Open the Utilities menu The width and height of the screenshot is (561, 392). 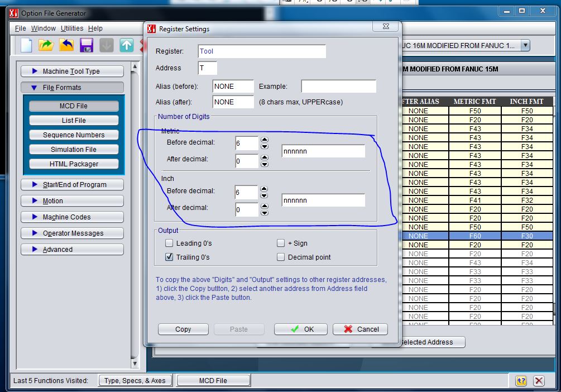tap(71, 28)
